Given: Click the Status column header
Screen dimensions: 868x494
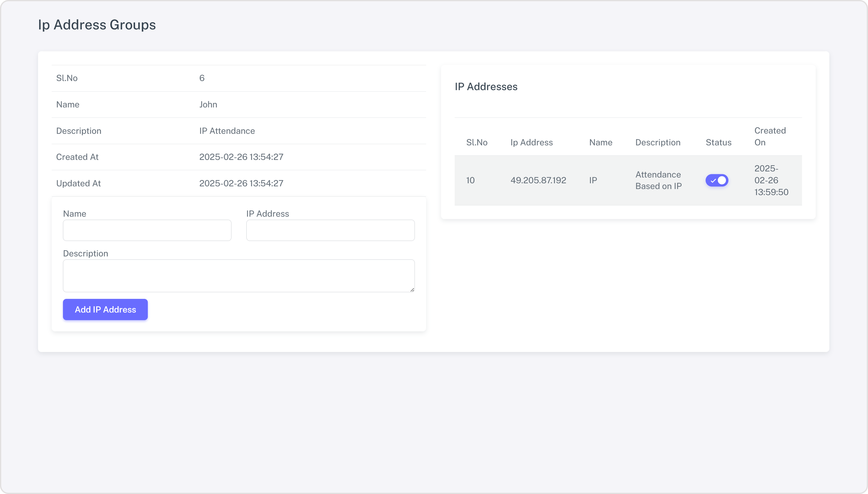Looking at the screenshot, I should click(719, 143).
